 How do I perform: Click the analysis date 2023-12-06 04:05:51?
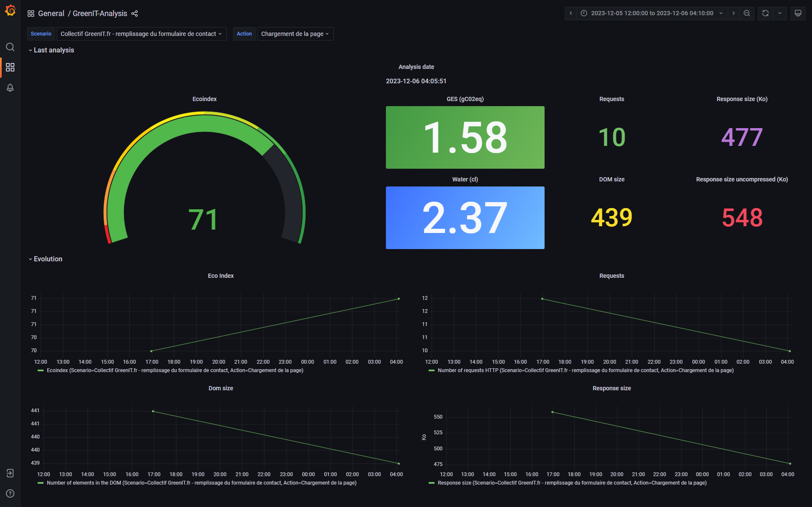point(416,81)
